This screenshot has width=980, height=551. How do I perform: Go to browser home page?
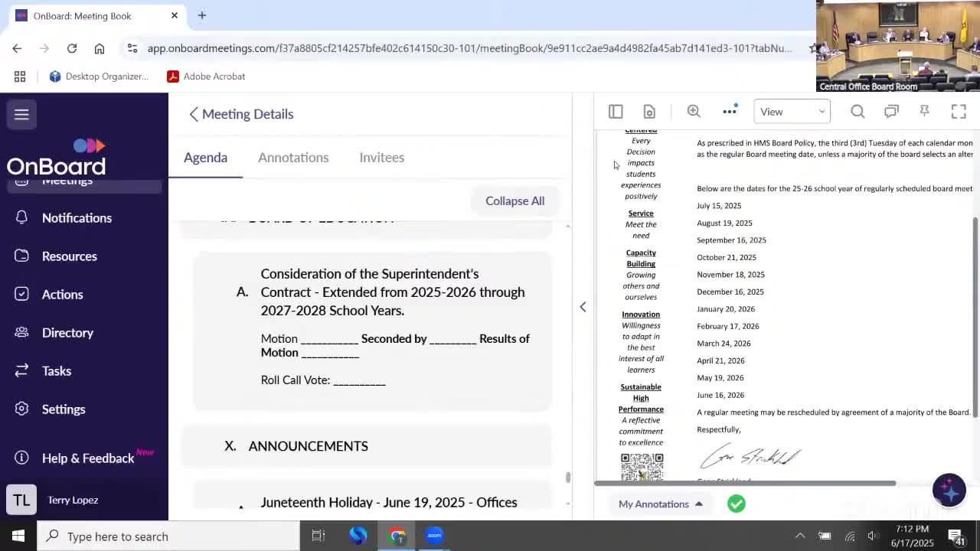(x=100, y=48)
